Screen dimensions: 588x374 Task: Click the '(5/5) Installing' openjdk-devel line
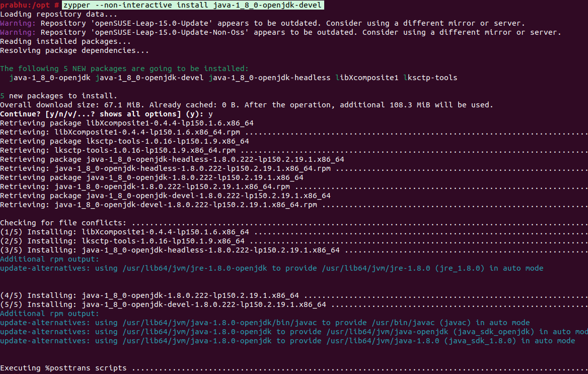(x=163, y=304)
